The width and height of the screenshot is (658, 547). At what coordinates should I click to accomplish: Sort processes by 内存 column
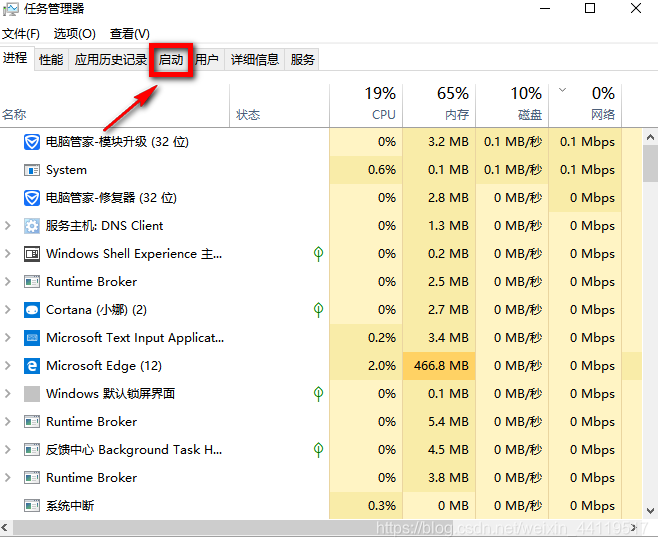439,106
